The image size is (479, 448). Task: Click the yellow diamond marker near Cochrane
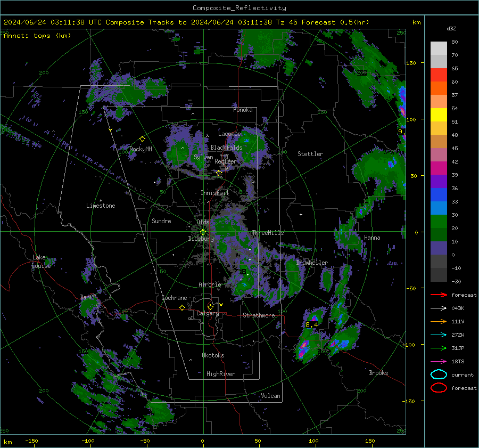(x=183, y=308)
